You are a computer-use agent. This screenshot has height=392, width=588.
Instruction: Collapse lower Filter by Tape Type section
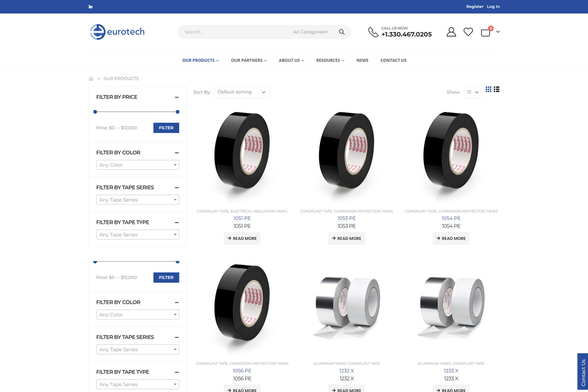[x=176, y=372]
